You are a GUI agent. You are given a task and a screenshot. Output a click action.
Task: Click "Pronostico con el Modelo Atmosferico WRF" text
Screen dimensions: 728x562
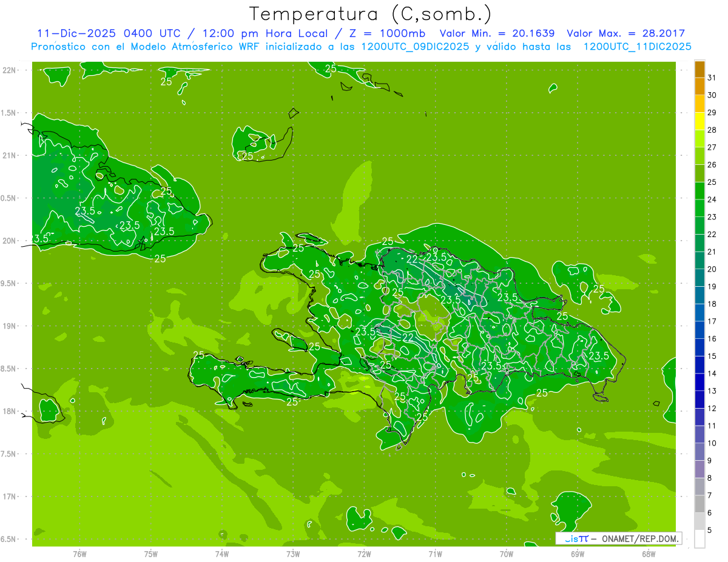tap(146, 47)
